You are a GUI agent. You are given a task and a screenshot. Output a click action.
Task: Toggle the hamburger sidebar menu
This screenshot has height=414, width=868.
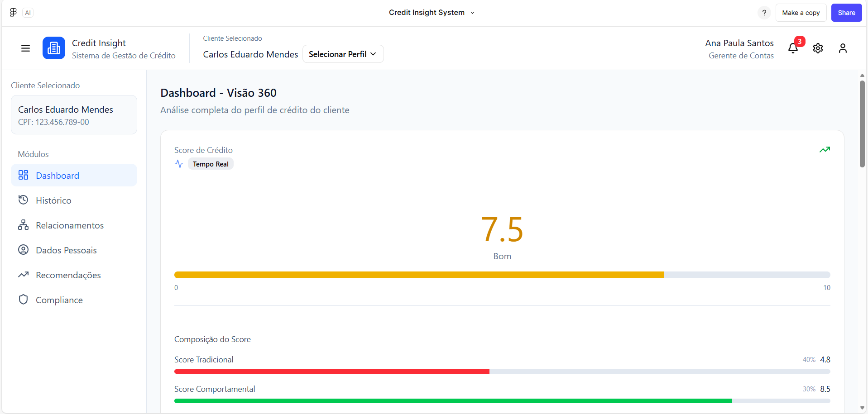[26, 48]
